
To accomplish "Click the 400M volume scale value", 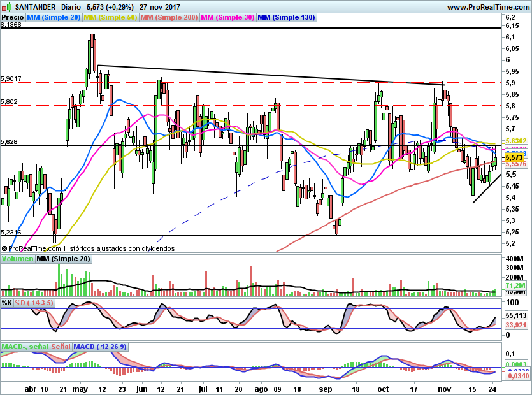I will tap(514, 259).
